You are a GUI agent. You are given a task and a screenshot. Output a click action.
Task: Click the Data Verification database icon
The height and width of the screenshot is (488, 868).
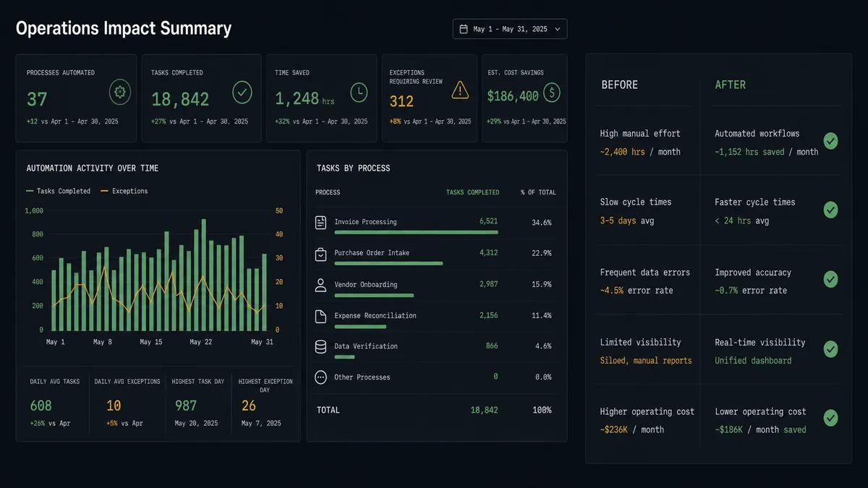click(x=320, y=347)
